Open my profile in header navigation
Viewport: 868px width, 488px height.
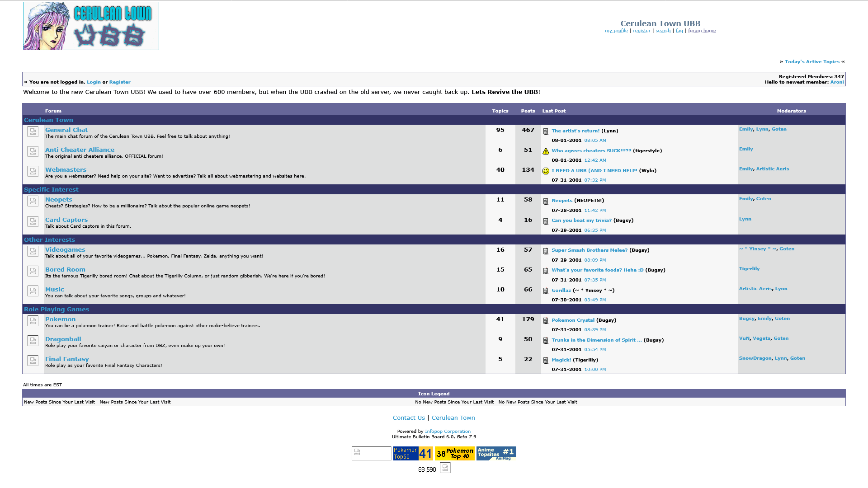(616, 31)
